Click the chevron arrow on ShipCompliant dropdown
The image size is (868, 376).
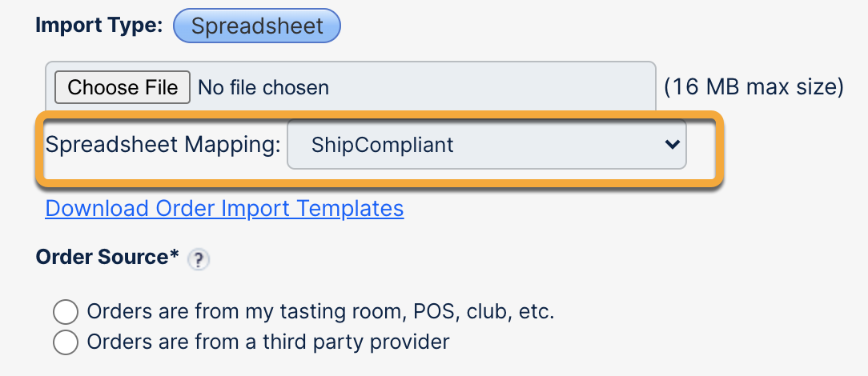point(671,145)
